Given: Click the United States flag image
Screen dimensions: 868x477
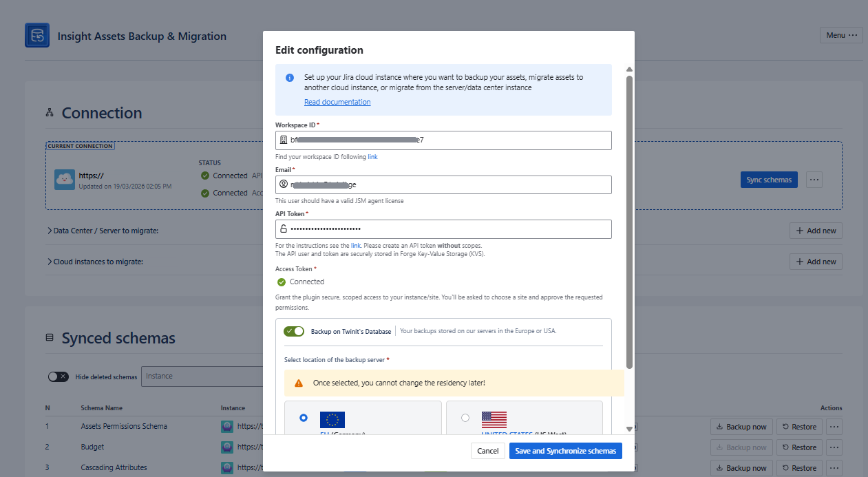Looking at the screenshot, I should [x=494, y=419].
